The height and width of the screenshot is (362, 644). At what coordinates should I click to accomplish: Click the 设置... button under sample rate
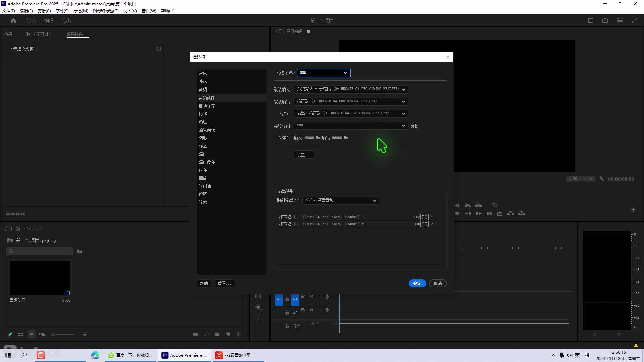pyautogui.click(x=304, y=155)
